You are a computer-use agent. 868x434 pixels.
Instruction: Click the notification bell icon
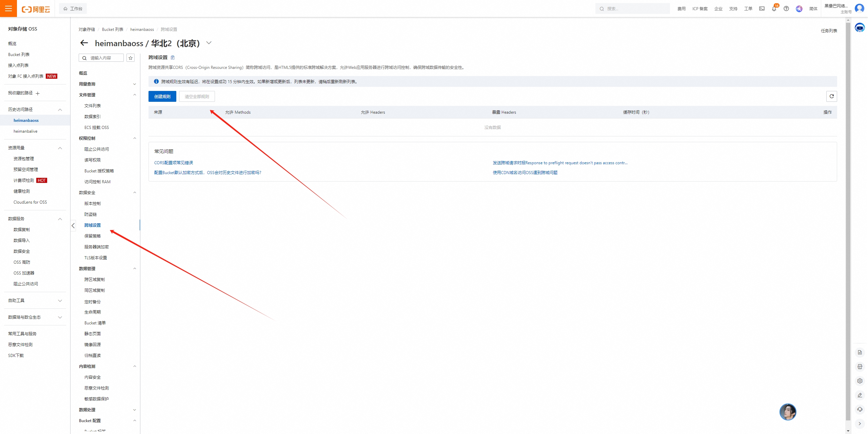click(774, 9)
